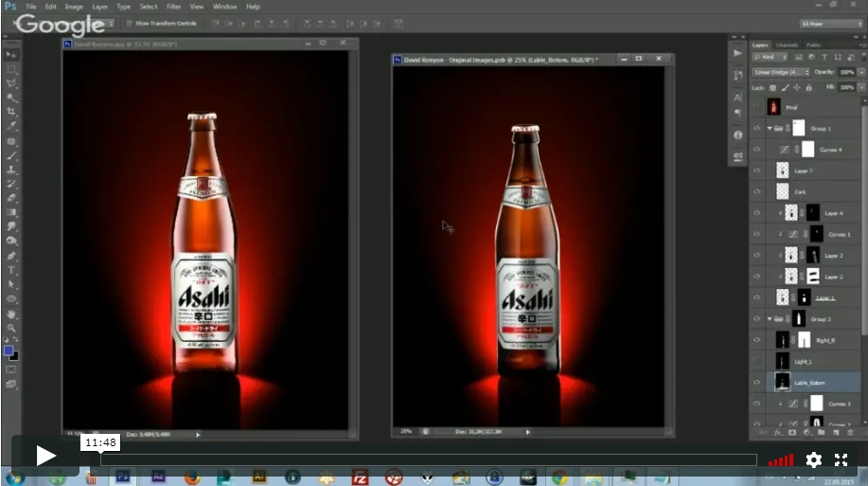The image size is (868, 486).
Task: Open the Kind layer filter dropdown
Action: 770,57
